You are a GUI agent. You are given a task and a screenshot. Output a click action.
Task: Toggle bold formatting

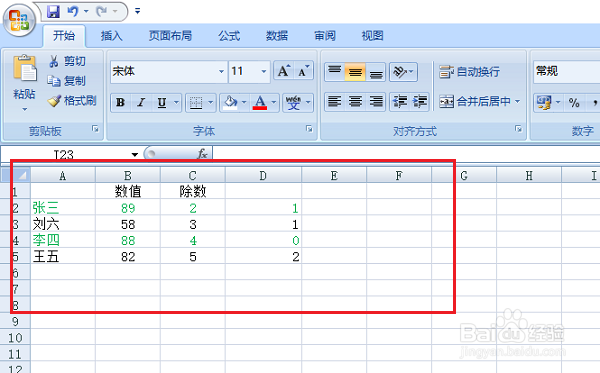click(121, 103)
